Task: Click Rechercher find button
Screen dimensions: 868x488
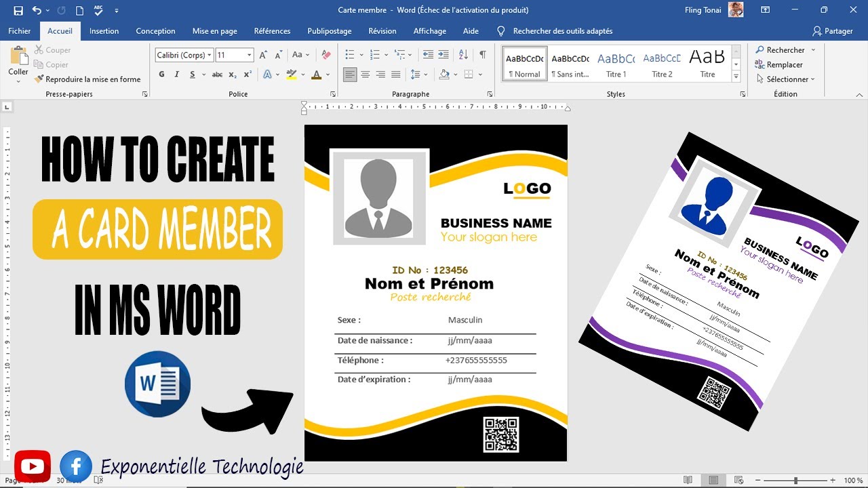Action: click(780, 50)
